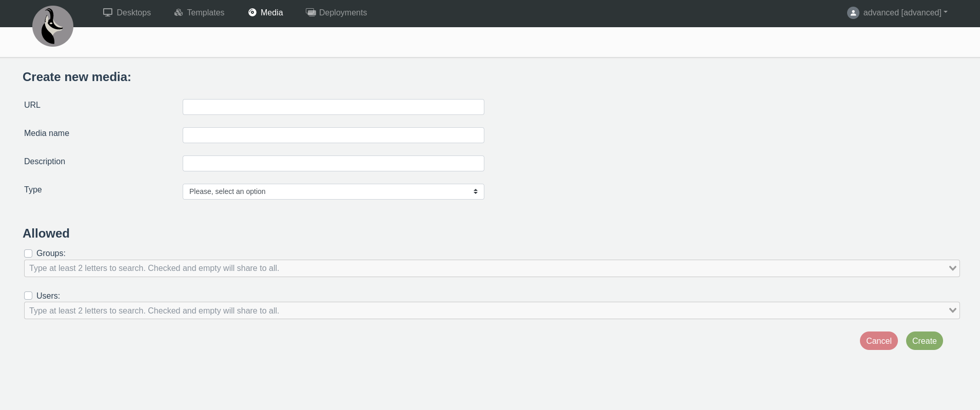Cancel the new media creation
Image resolution: width=980 pixels, height=410 pixels.
click(878, 341)
